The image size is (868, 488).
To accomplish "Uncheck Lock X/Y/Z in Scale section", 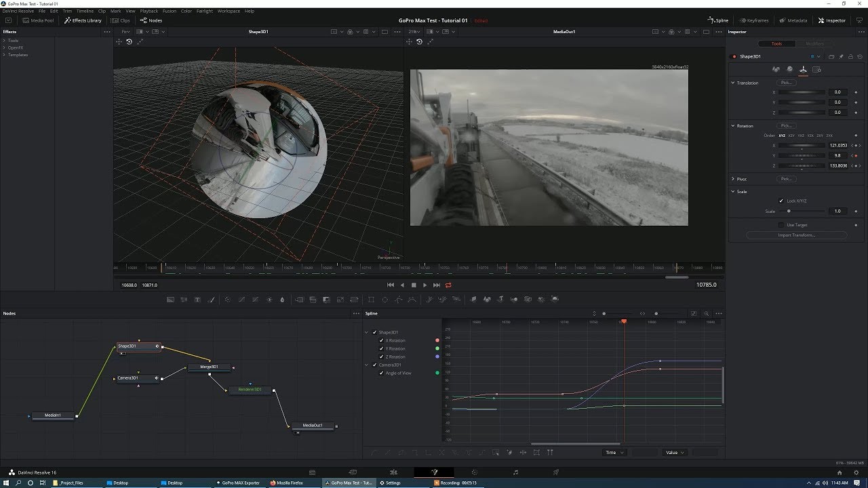I will [781, 201].
